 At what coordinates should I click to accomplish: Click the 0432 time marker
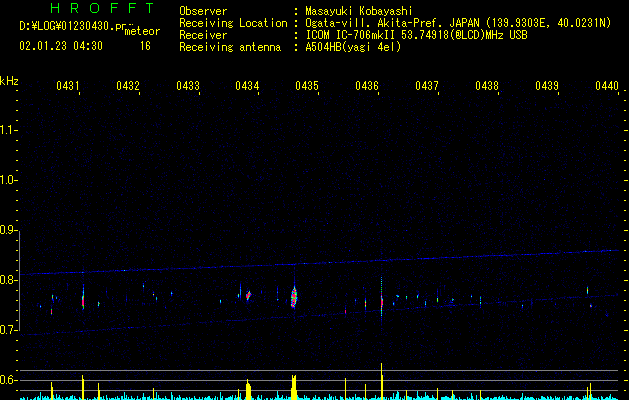tap(128, 85)
